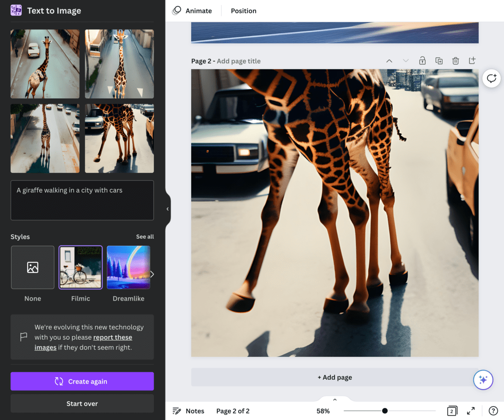
Task: Open the Animate menu
Action: [x=192, y=11]
